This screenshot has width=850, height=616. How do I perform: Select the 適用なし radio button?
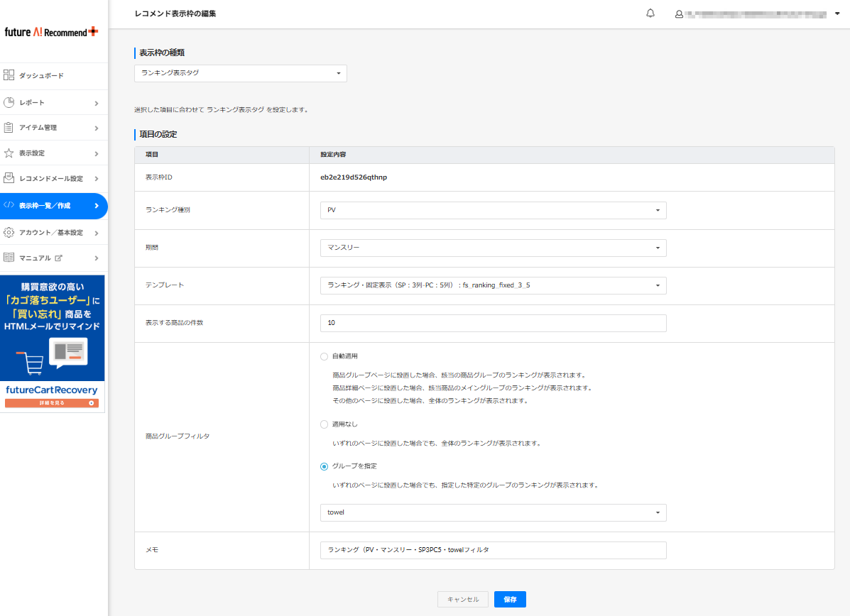click(x=325, y=424)
